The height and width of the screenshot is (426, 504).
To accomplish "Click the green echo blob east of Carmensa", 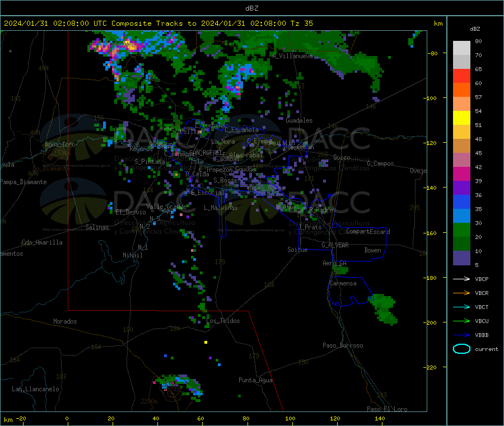I will (384, 308).
